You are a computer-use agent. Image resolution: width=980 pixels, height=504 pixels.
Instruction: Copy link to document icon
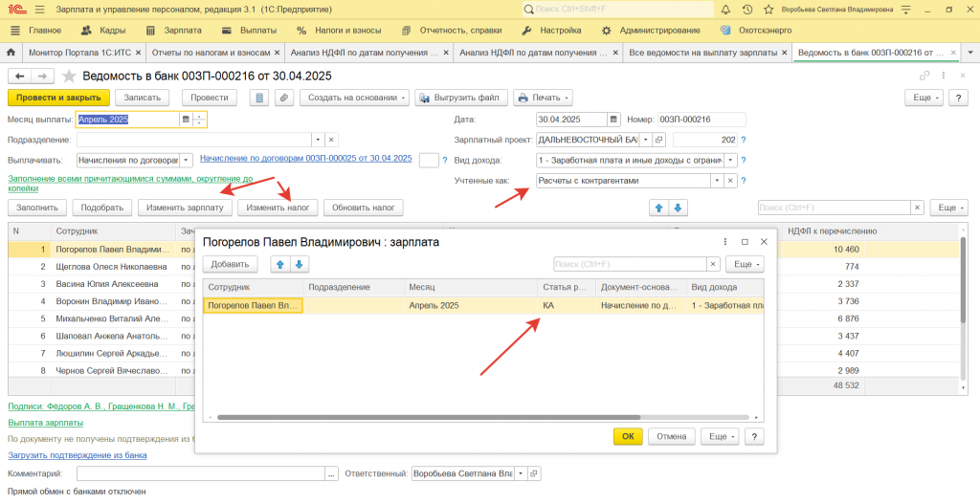point(924,77)
